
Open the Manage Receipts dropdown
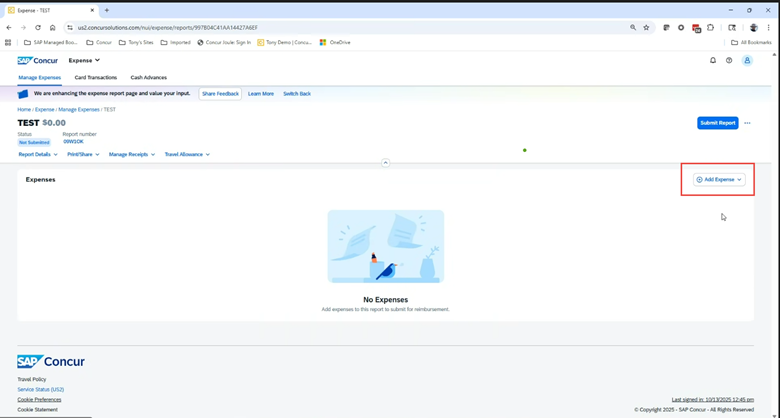pyautogui.click(x=131, y=155)
